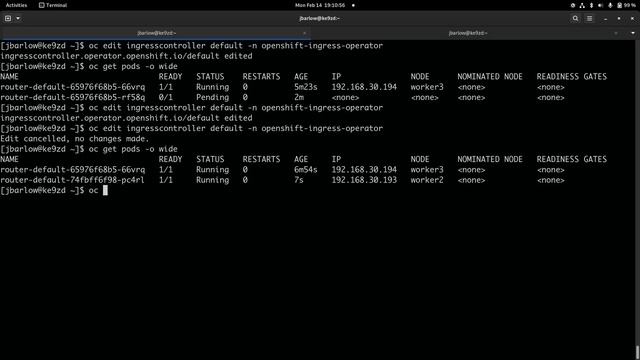Click the first NOMINATED NODE column header
This screenshot has height=360, width=640.
(x=490, y=76)
